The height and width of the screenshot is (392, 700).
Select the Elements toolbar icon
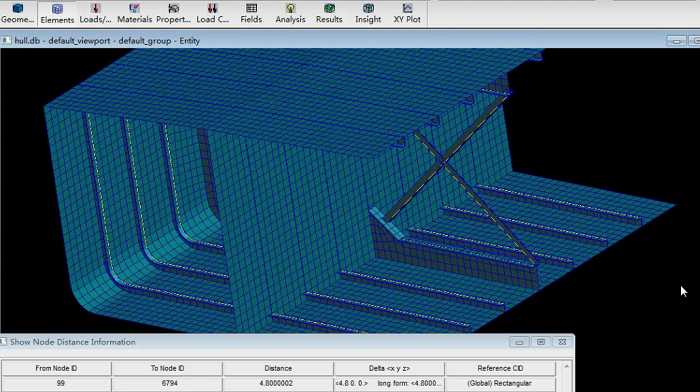point(57,13)
